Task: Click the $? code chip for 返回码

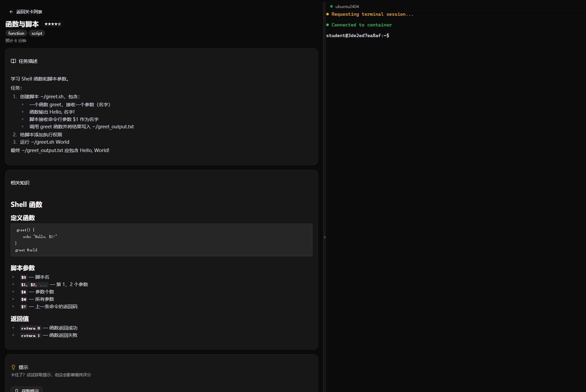Action: coord(23,307)
